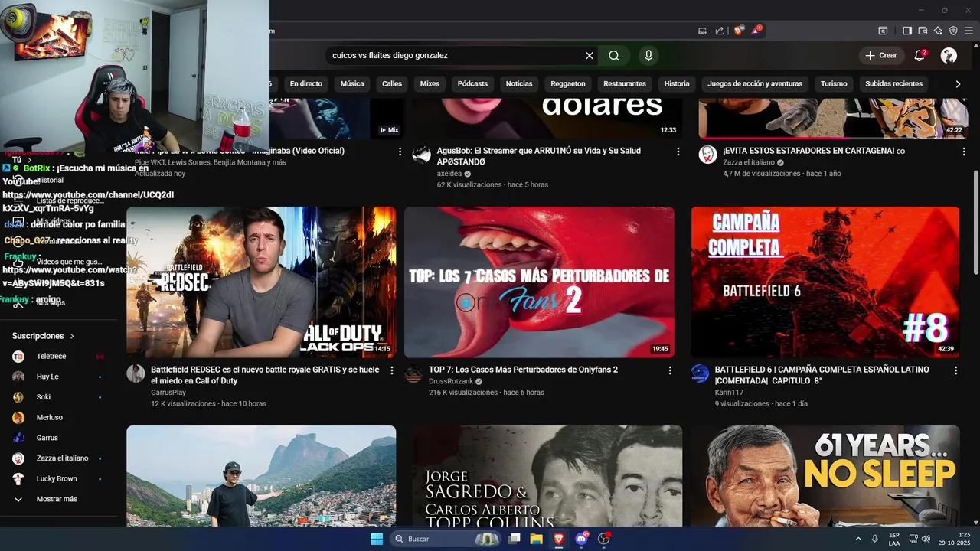Go to the Karin117 channel link
This screenshot has height=551, width=980.
point(729,393)
